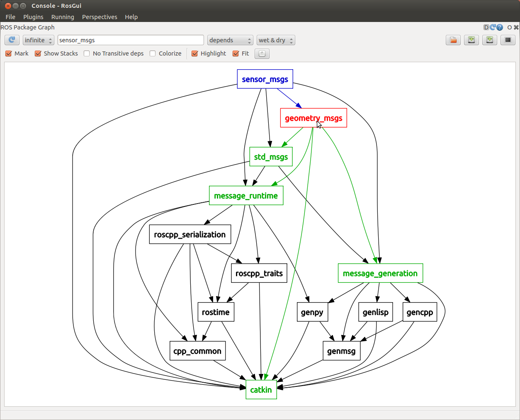
Task: Click the blue question mark help icon
Action: pos(500,27)
